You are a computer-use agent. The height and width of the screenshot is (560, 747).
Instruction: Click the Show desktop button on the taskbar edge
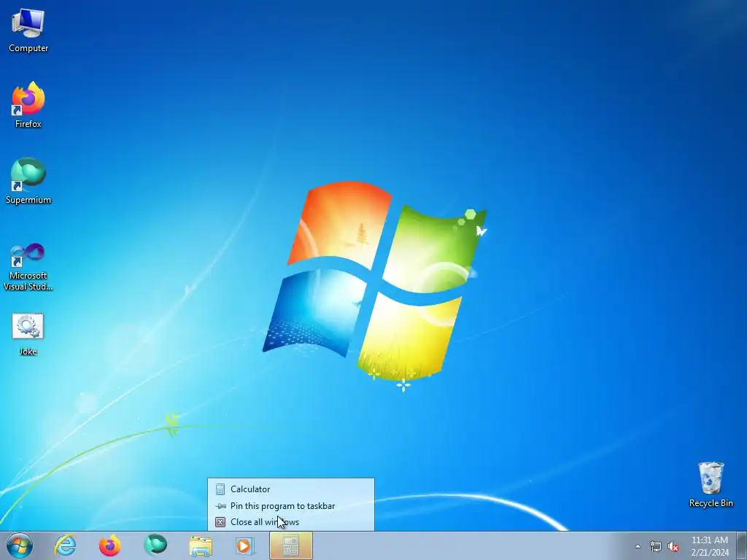[x=742, y=545]
